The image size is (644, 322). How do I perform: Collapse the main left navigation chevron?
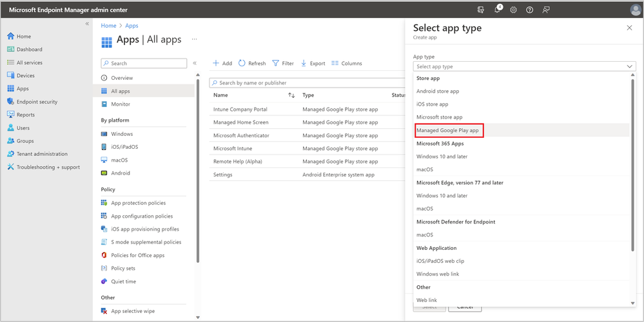pos(87,24)
